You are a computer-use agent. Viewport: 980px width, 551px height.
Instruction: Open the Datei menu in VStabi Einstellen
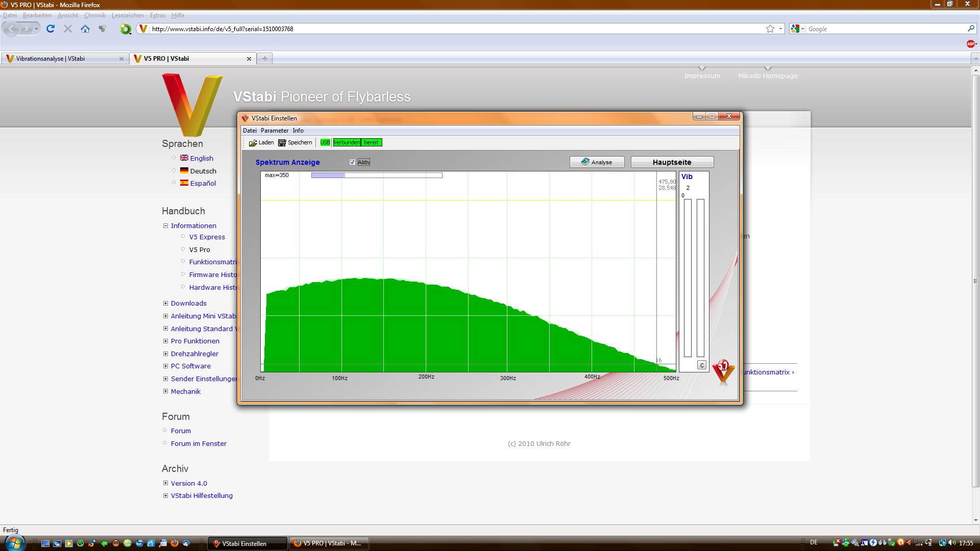pyautogui.click(x=250, y=131)
